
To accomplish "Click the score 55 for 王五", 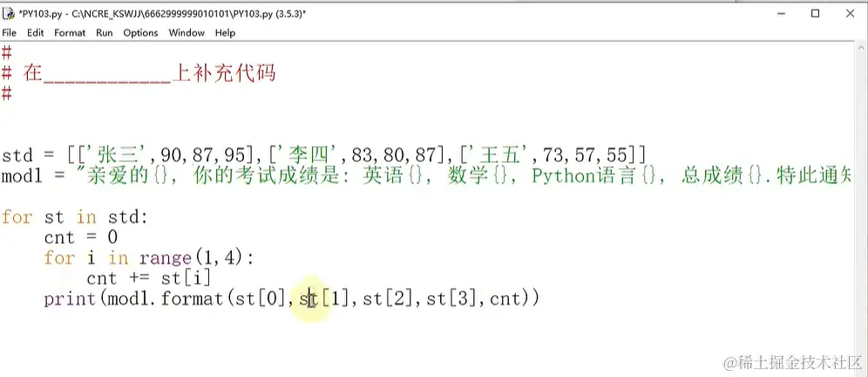I will click(x=619, y=155).
